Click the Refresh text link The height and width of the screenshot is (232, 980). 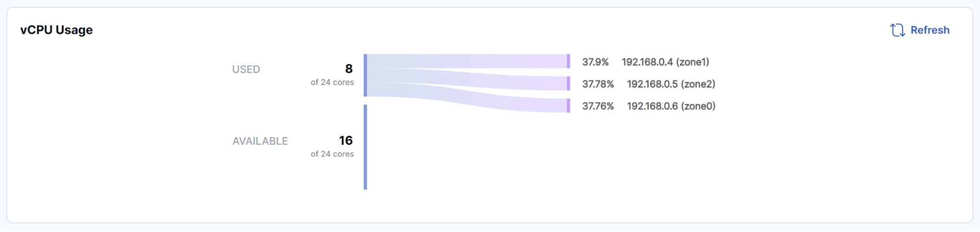click(x=930, y=30)
